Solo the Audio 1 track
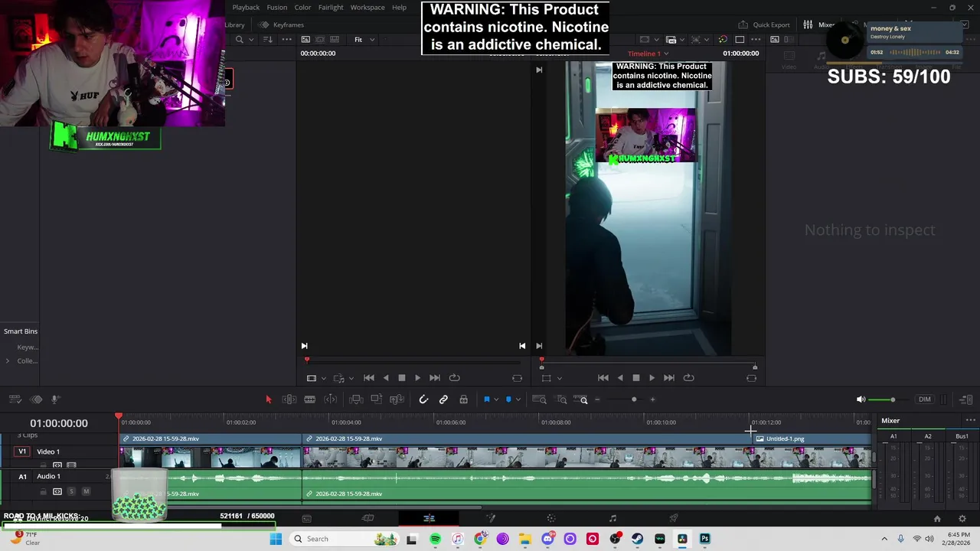Viewport: 980px width, 551px height. click(x=71, y=491)
